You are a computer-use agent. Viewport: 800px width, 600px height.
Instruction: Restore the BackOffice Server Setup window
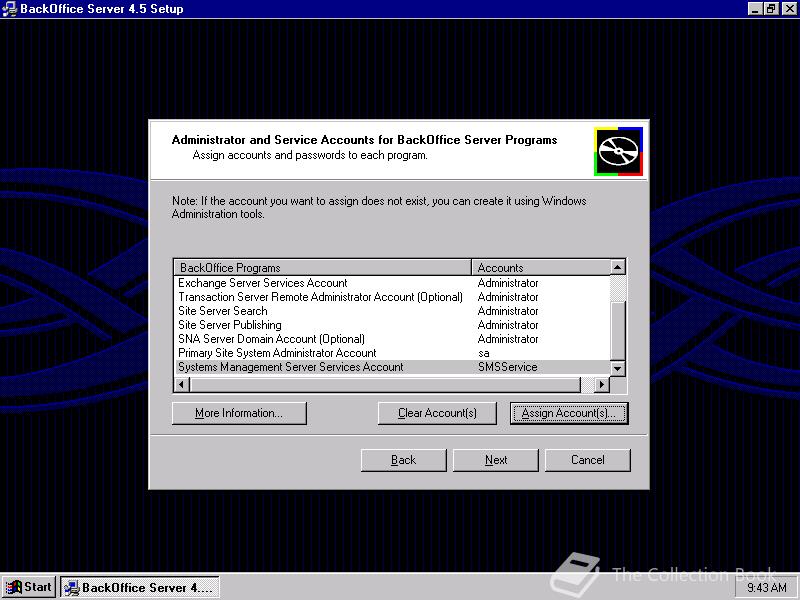(x=771, y=9)
